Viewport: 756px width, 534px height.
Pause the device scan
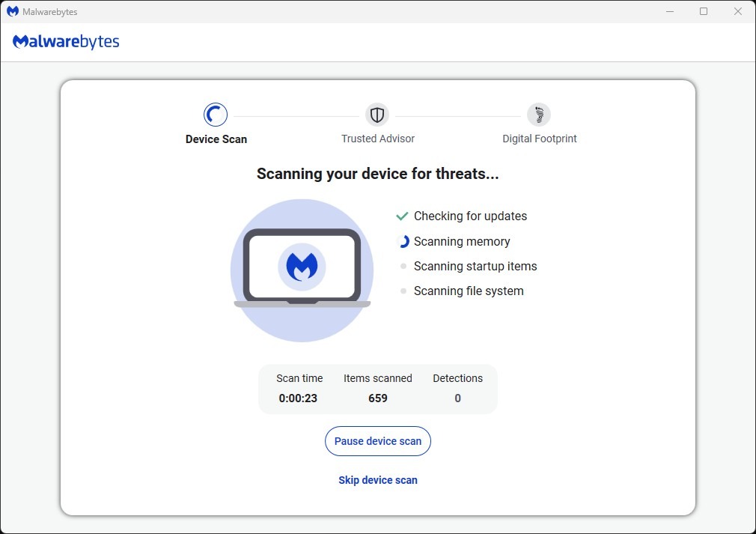[377, 441]
